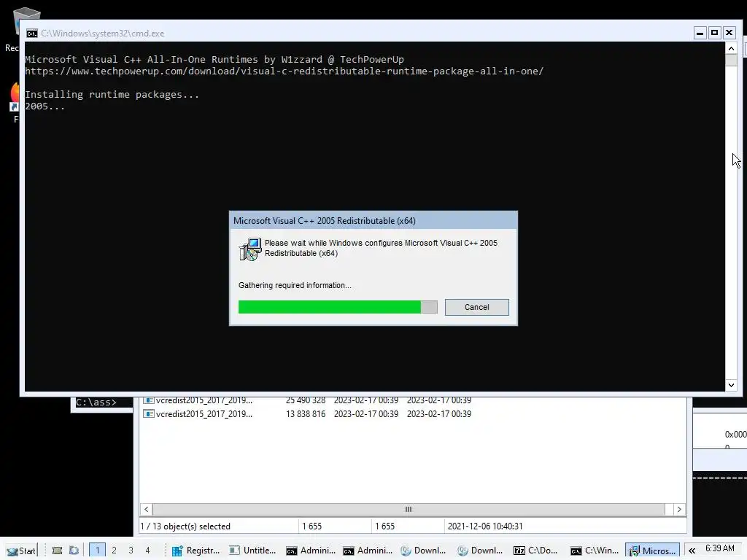Switch to virtual desktop 3

click(x=131, y=550)
